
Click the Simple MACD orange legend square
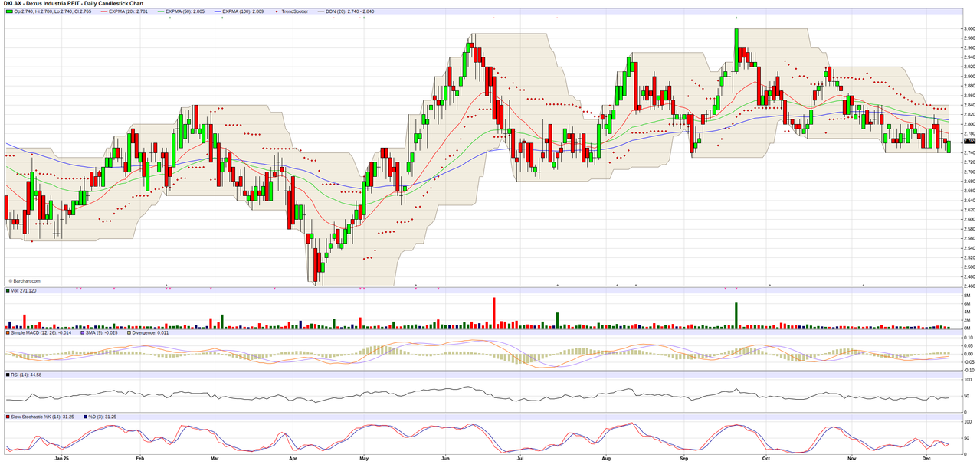click(8, 332)
